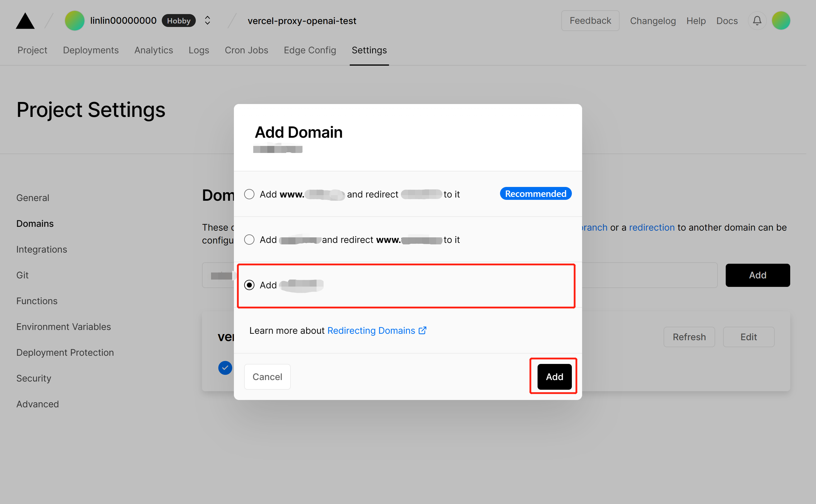Click the Refresh button for domain
The image size is (816, 504).
(x=689, y=337)
